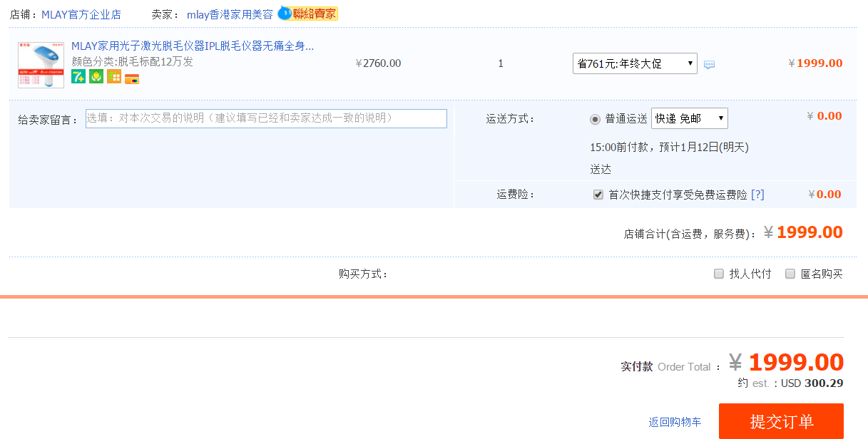This screenshot has height=439, width=868.
Task: Open the MLAY hair removal product thumbnail
Action: point(41,65)
